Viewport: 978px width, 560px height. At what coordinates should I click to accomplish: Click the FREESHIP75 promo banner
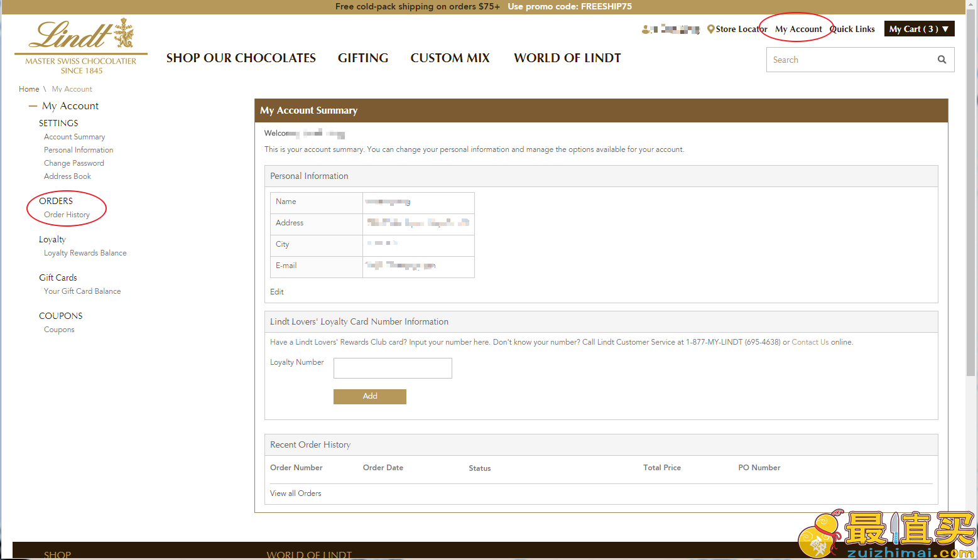tap(483, 7)
